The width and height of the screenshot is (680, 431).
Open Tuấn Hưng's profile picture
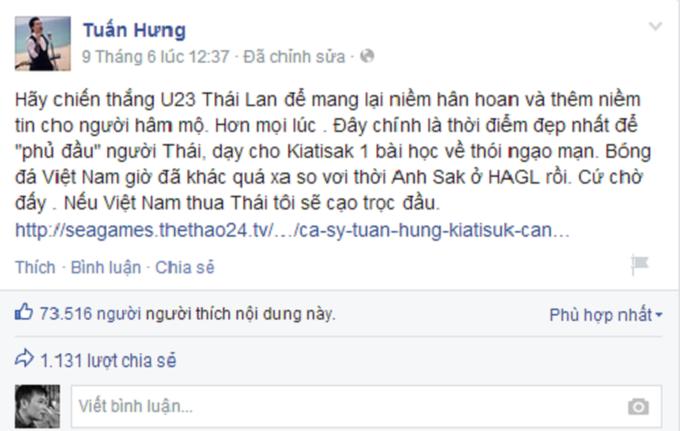[43, 43]
